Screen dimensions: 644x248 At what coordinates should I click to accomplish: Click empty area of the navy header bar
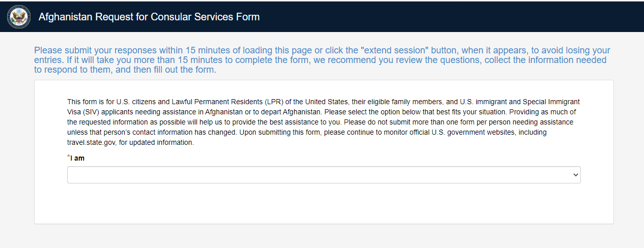coord(448,17)
